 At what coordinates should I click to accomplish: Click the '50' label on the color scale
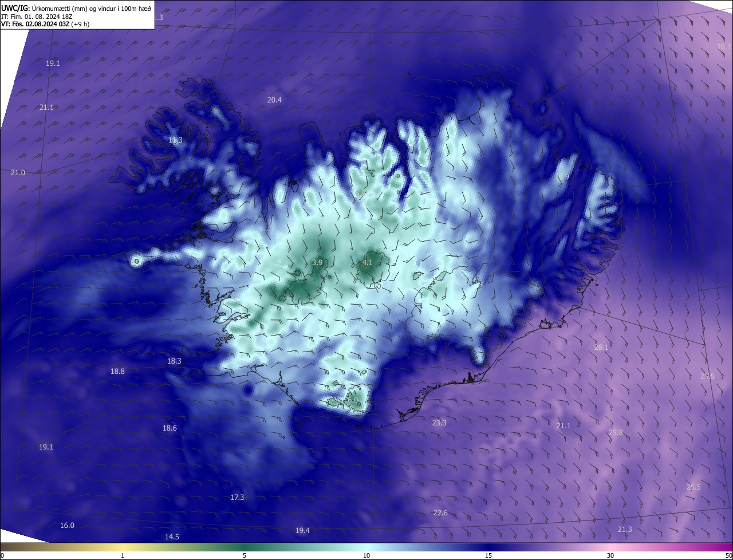pos(728,555)
